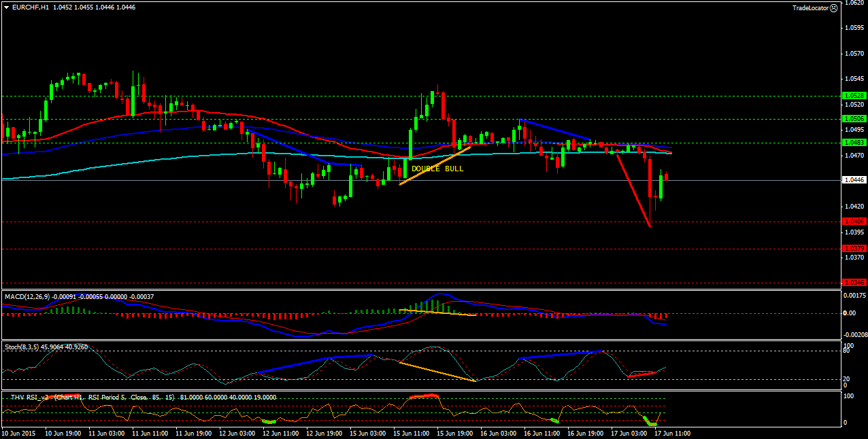Screen dimensions: 868x439
Task: Click the 15 Jun 03:00 time label
Action: tap(367, 433)
